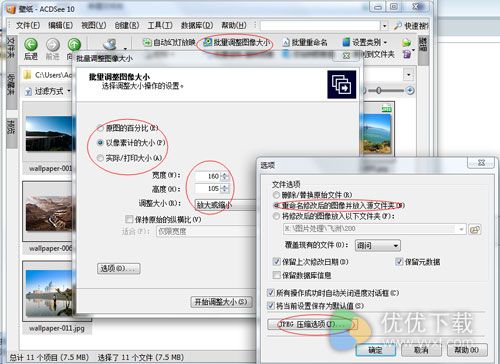Click the height value field showing 105
500x364 pixels.
coord(207,189)
